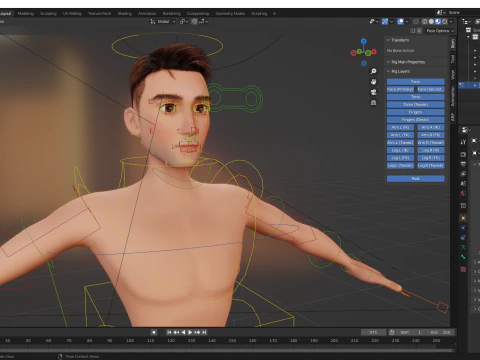
Task: Select solid viewport shading
Action: coord(431,22)
